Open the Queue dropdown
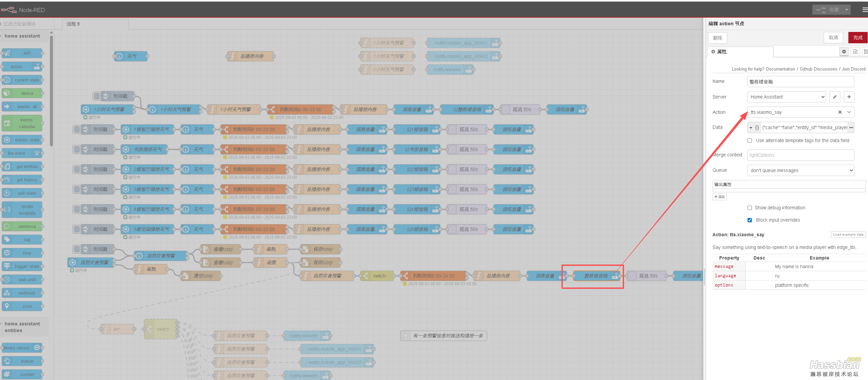868x380 pixels. [x=800, y=170]
